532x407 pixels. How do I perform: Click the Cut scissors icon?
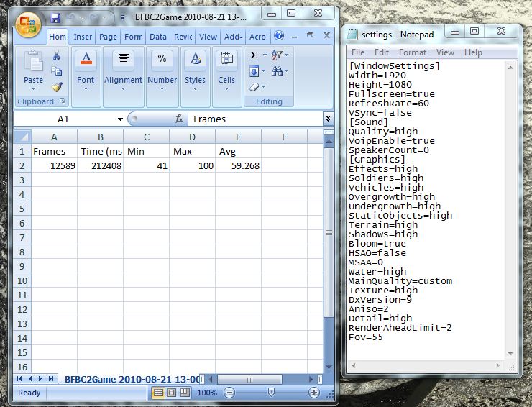point(56,55)
